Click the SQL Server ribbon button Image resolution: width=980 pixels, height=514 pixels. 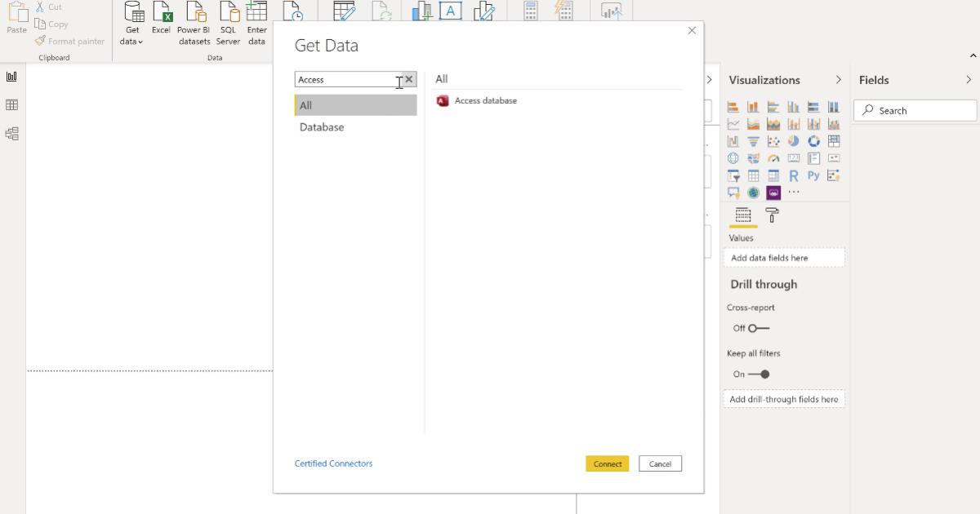[229, 22]
